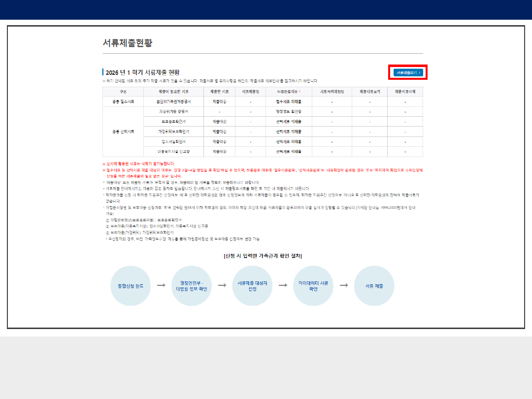Select the 본인의가족관계증명서 document row

pyautogui.click(x=173, y=101)
